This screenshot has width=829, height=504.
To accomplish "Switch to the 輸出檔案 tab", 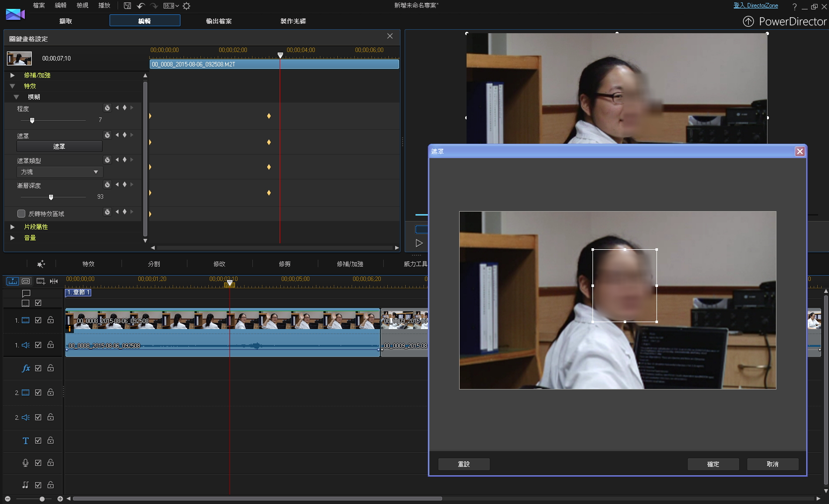I will click(219, 21).
